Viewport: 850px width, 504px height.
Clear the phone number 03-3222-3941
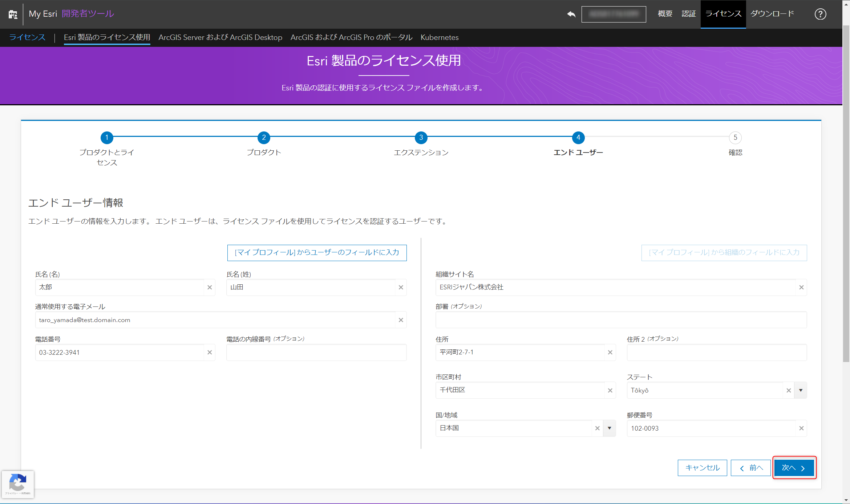[x=210, y=352]
